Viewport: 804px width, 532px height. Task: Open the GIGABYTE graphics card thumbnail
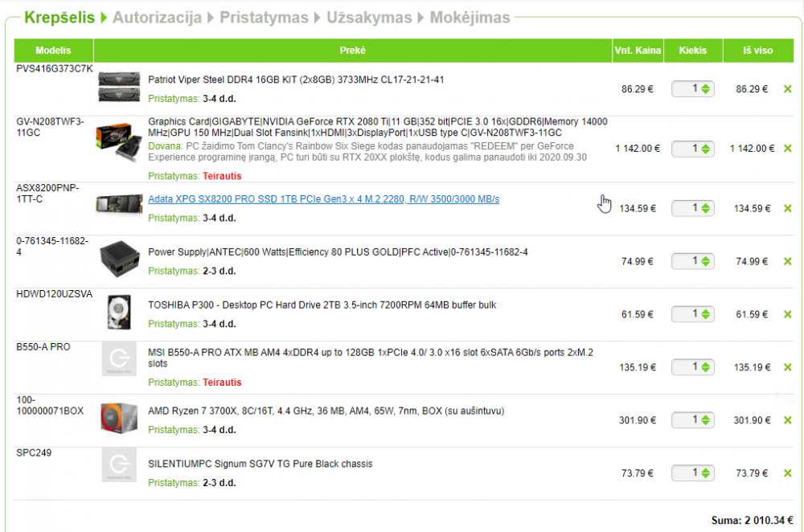click(119, 142)
